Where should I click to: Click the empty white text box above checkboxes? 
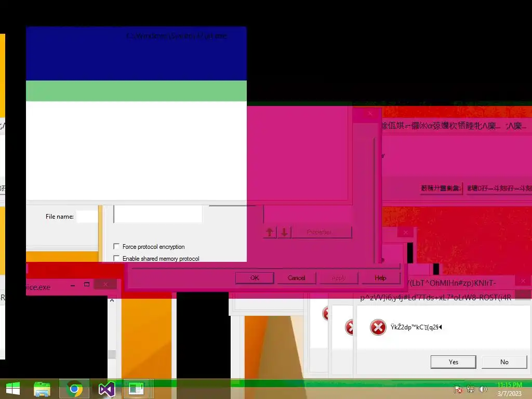tap(158, 214)
